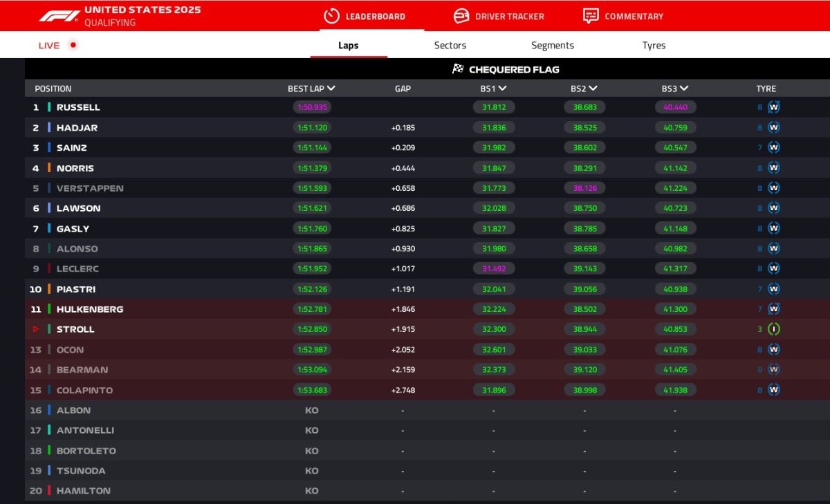The height and width of the screenshot is (504, 830).
Task: Switch to the Segments tab
Action: [553, 46]
